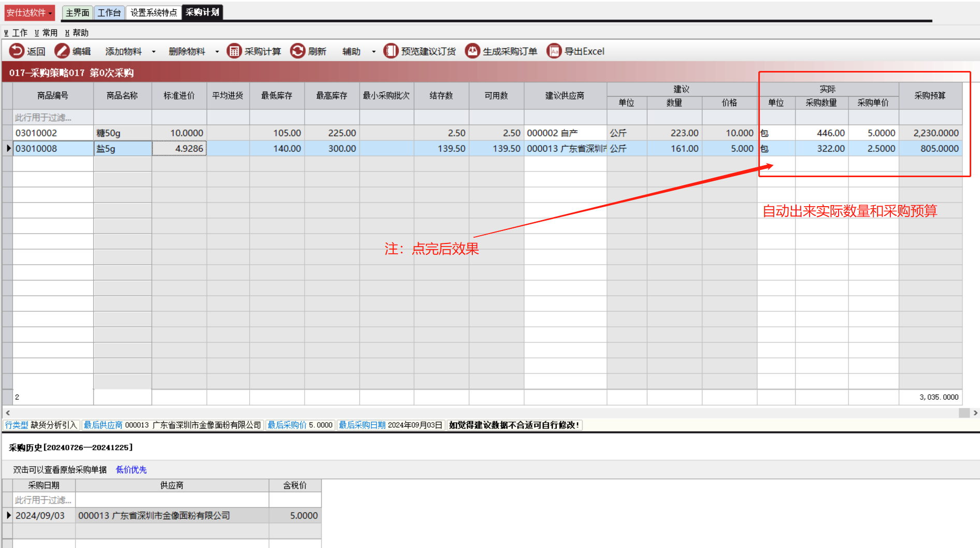Click the 建议供应商 column header
The image size is (980, 548).
(565, 95)
